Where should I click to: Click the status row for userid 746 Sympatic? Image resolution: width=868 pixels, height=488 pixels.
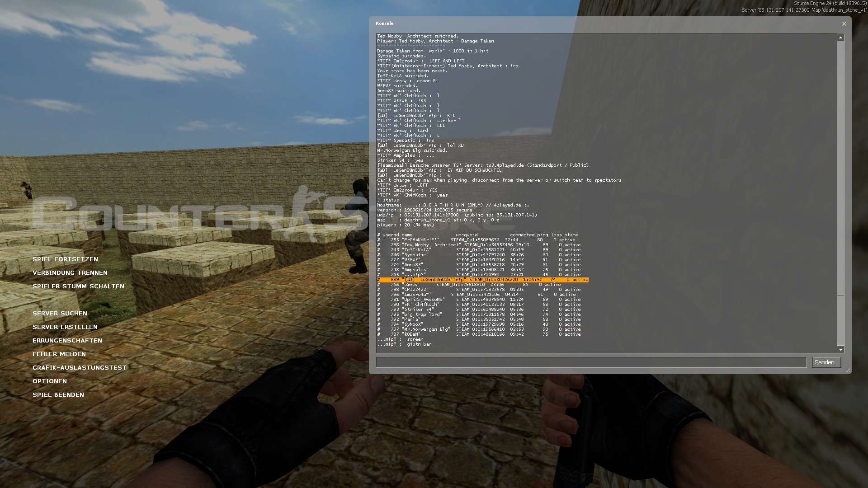[479, 255]
